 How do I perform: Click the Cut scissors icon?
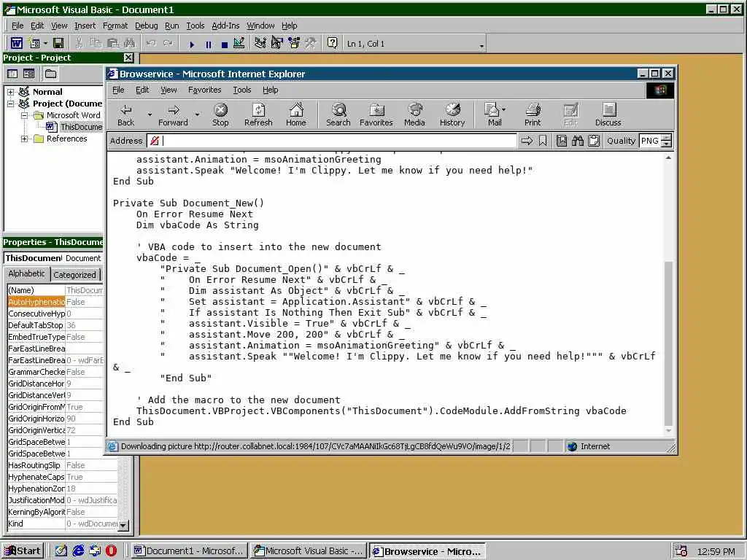click(79, 43)
